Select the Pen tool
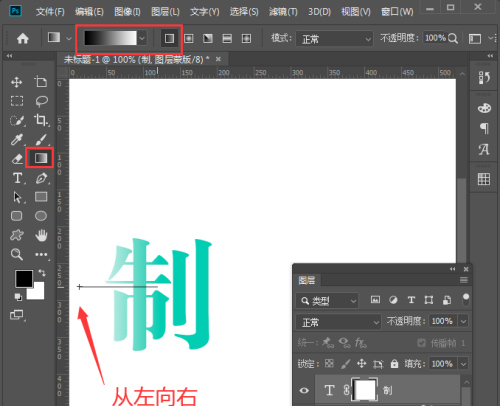 click(41, 178)
